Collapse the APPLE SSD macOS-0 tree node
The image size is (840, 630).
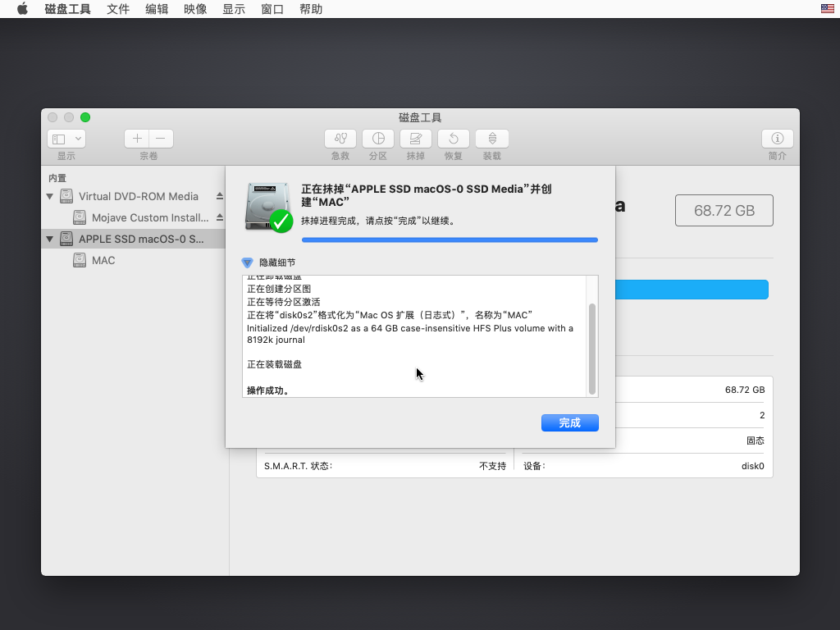(x=50, y=239)
